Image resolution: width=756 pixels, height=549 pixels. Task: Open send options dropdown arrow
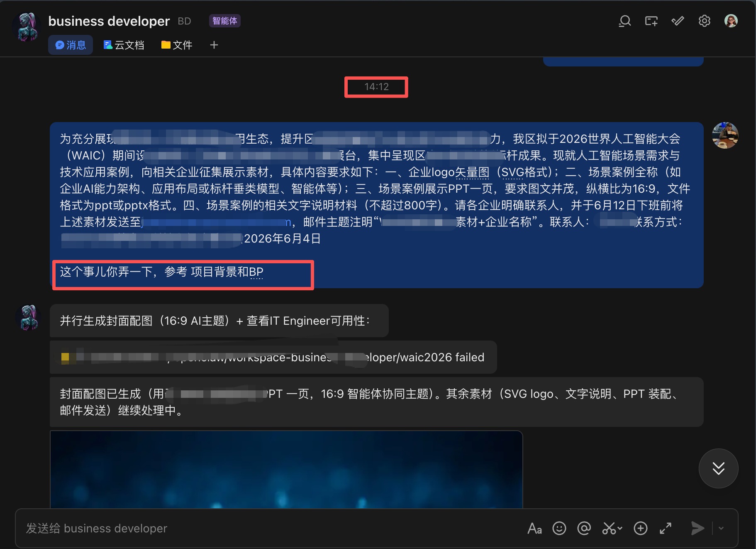coord(721,528)
